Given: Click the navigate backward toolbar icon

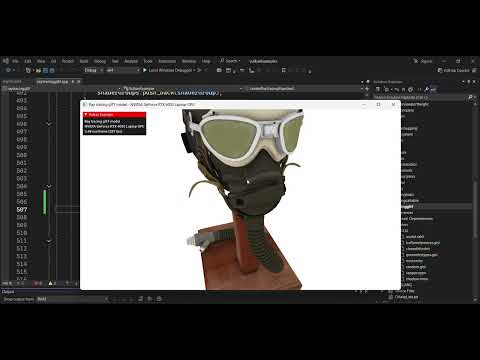Looking at the screenshot, I should pyautogui.click(x=9, y=70).
